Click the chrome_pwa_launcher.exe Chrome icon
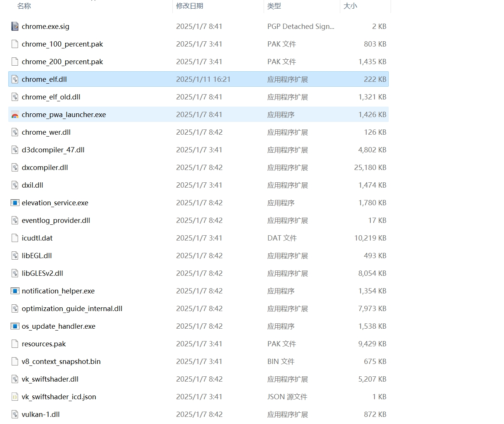 [15, 115]
